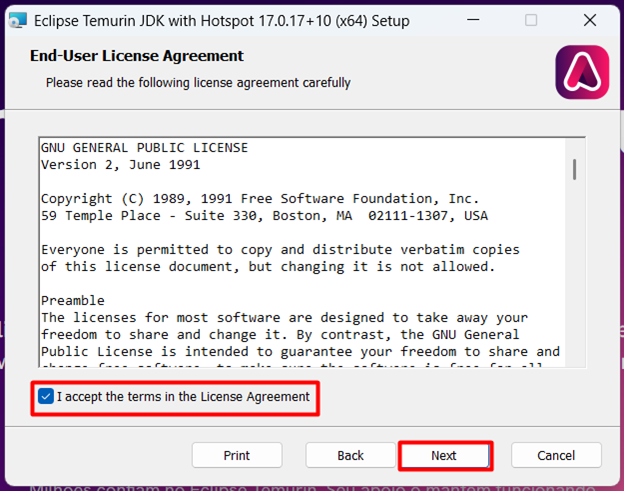Click the license text scrollbar thumb

(x=574, y=168)
